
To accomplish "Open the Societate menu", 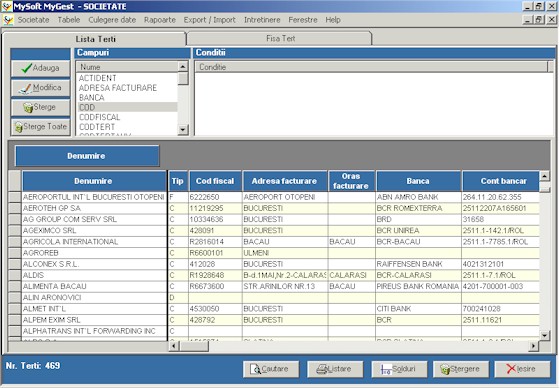I will click(x=34, y=20).
